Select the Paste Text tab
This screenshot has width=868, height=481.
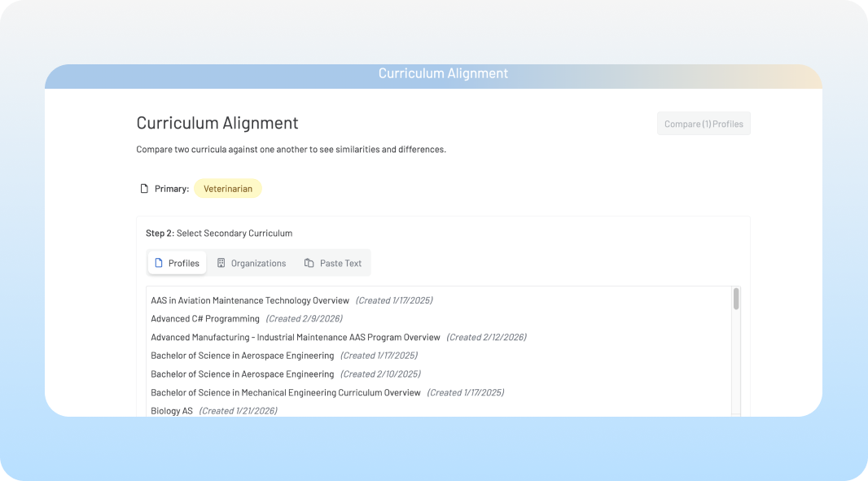[333, 263]
